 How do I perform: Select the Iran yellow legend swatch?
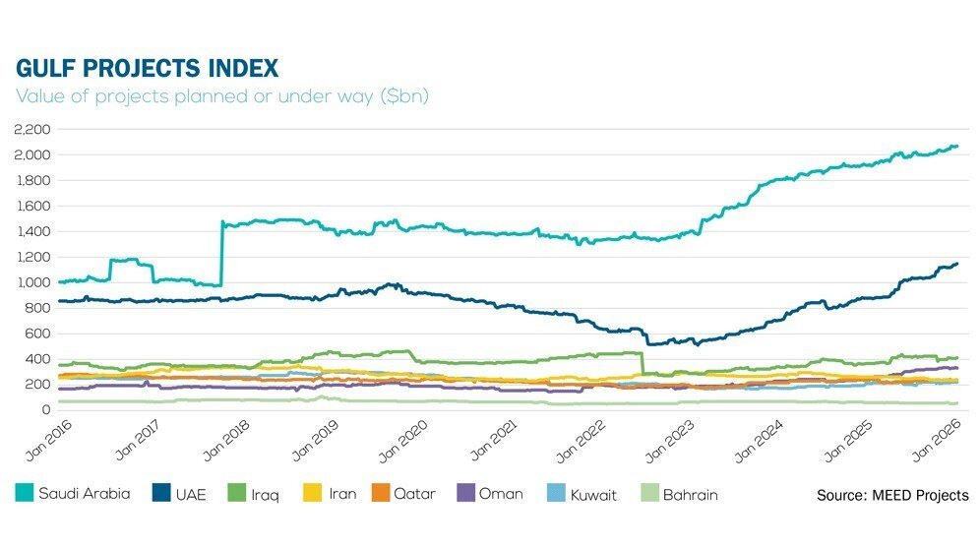click(315, 493)
